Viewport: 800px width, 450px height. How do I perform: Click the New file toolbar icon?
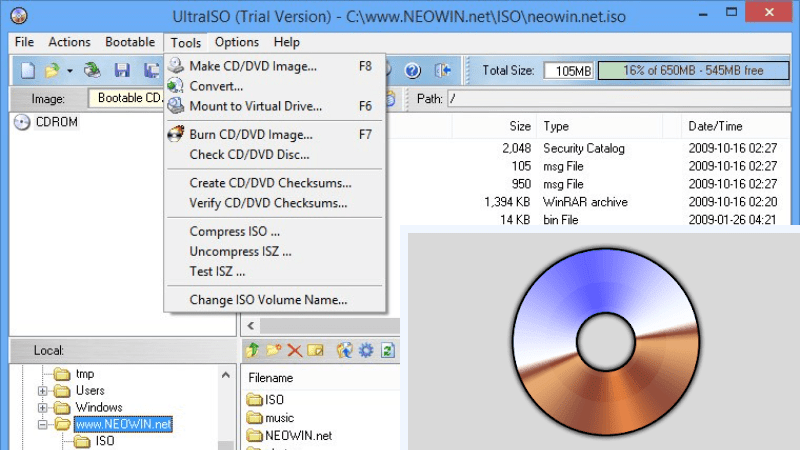(28, 70)
